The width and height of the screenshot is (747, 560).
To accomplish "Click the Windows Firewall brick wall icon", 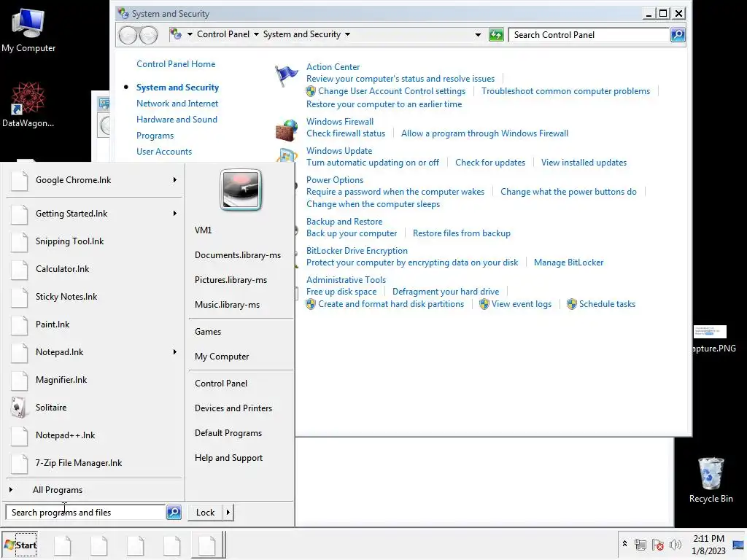I will click(x=286, y=130).
